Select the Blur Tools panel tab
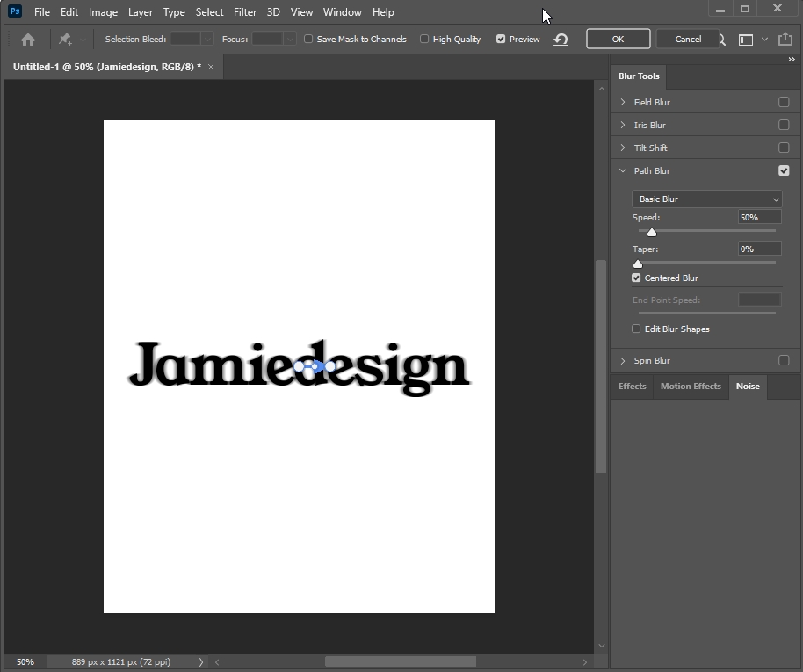 [x=639, y=76]
